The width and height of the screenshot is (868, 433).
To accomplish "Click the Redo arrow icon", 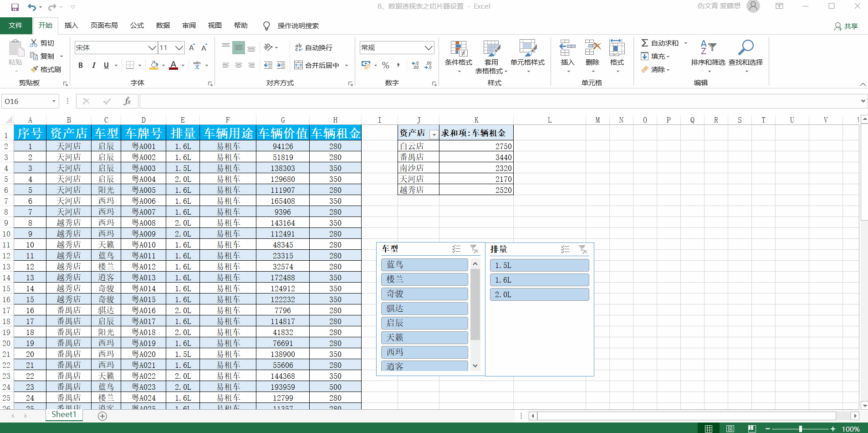I will [x=52, y=7].
